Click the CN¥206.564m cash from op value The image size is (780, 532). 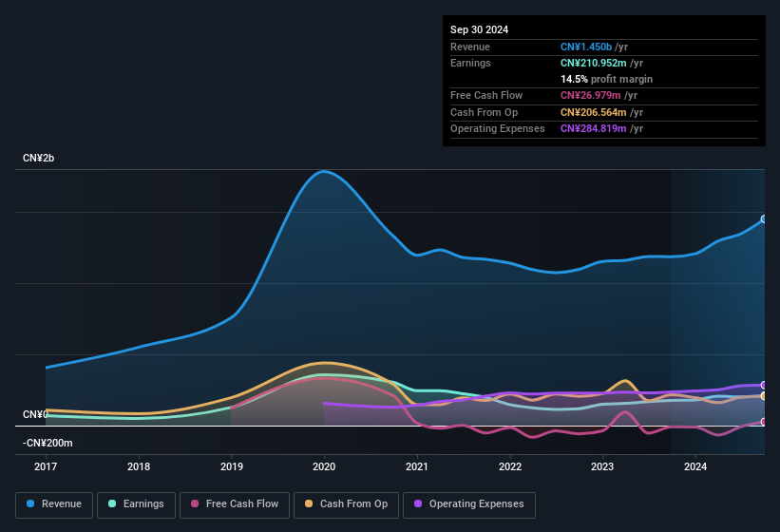pos(594,112)
